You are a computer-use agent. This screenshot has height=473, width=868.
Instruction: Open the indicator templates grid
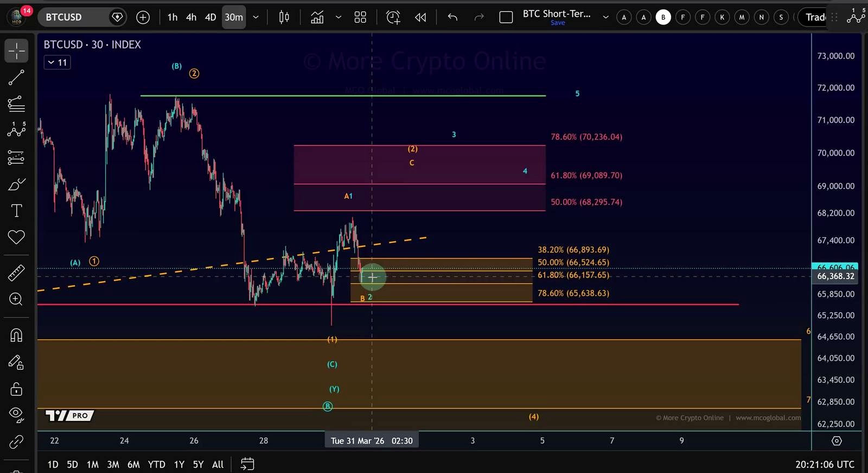click(360, 17)
